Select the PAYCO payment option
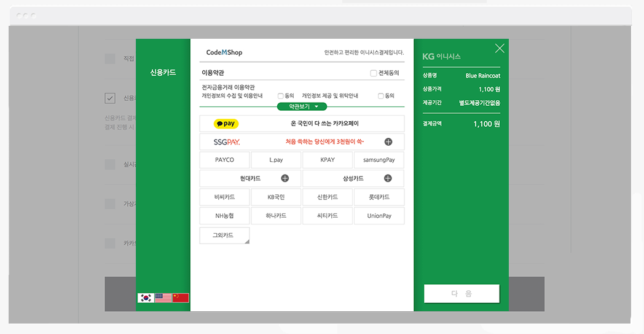Screen dimensions: 644x334 tap(224, 160)
